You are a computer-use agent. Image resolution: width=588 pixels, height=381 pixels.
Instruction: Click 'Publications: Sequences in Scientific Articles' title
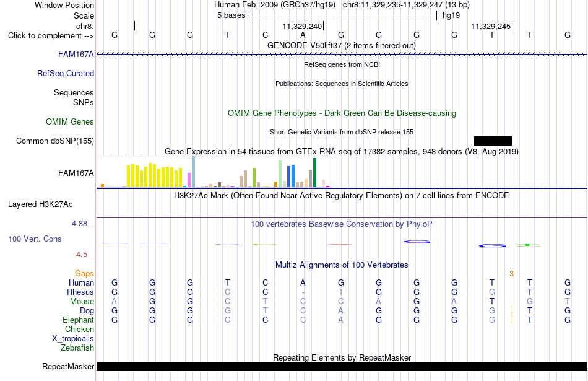[342, 84]
